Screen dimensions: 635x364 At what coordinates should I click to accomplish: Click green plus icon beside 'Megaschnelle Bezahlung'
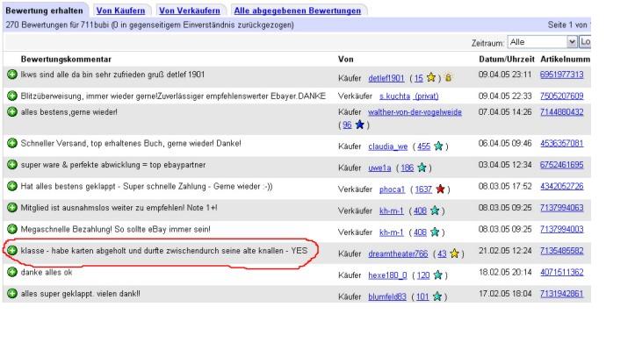tap(12, 230)
